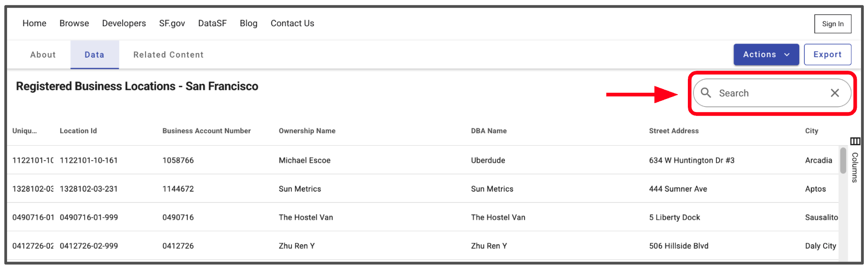
Task: Open the Developers link
Action: point(124,23)
